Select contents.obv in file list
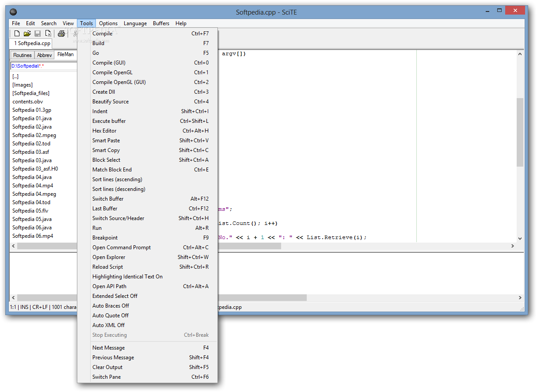This screenshot has height=392, width=537. [28, 102]
